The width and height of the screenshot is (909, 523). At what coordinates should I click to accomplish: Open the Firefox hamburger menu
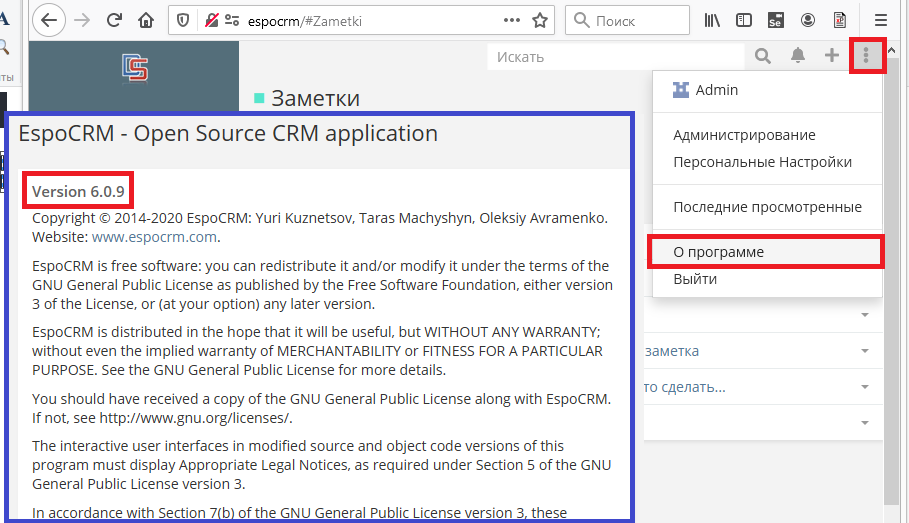pyautogui.click(x=881, y=20)
